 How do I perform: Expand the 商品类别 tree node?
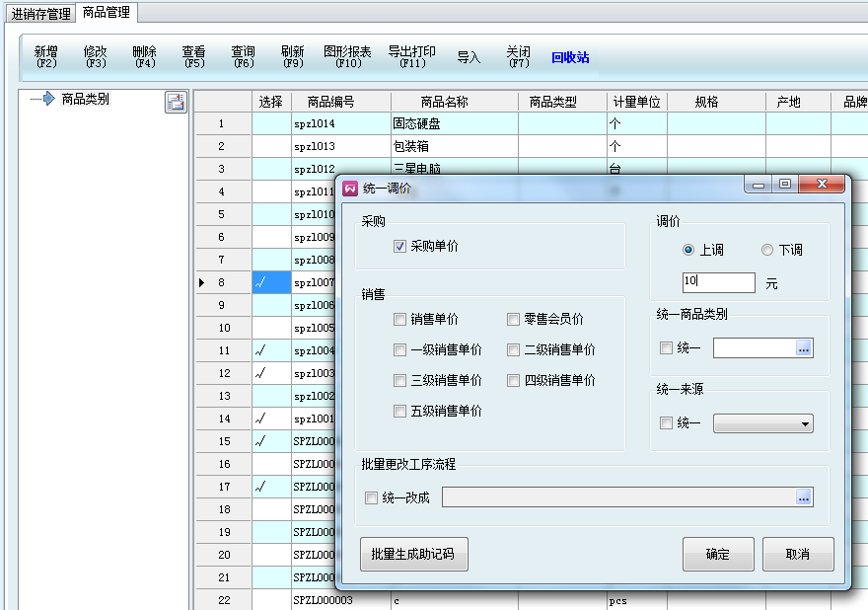(x=48, y=99)
